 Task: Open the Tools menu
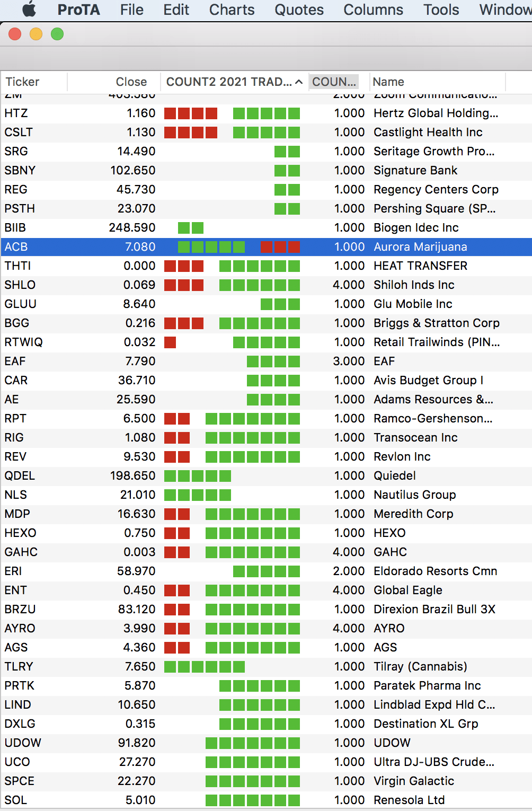[x=441, y=10]
